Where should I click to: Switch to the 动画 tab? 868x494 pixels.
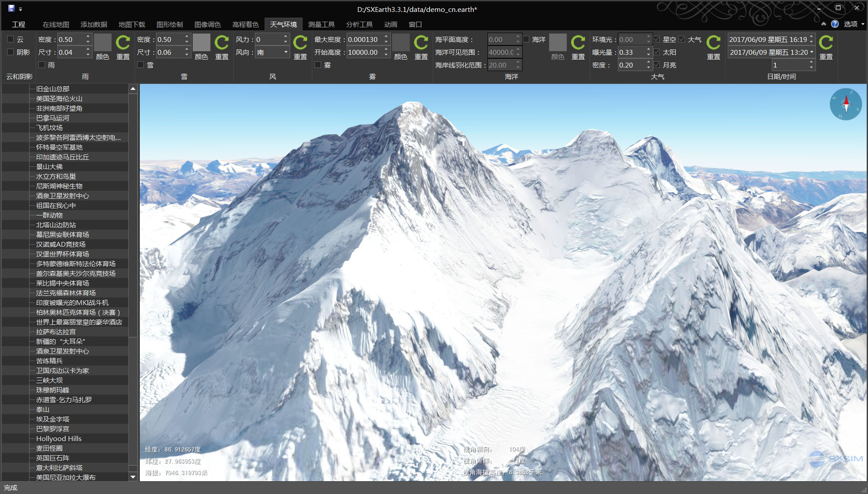coord(391,24)
